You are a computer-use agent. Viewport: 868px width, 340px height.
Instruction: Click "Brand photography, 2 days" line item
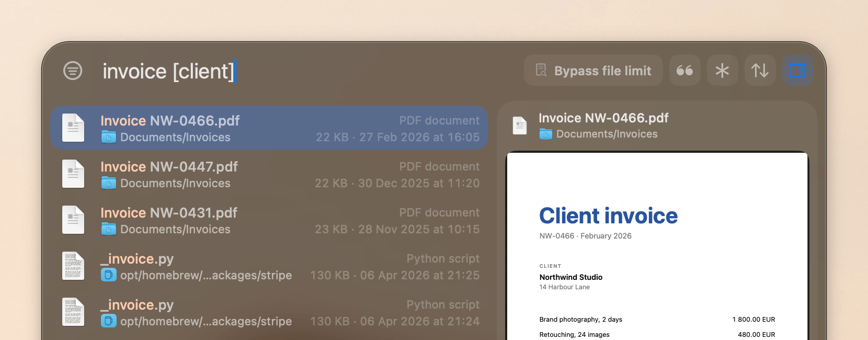point(581,320)
